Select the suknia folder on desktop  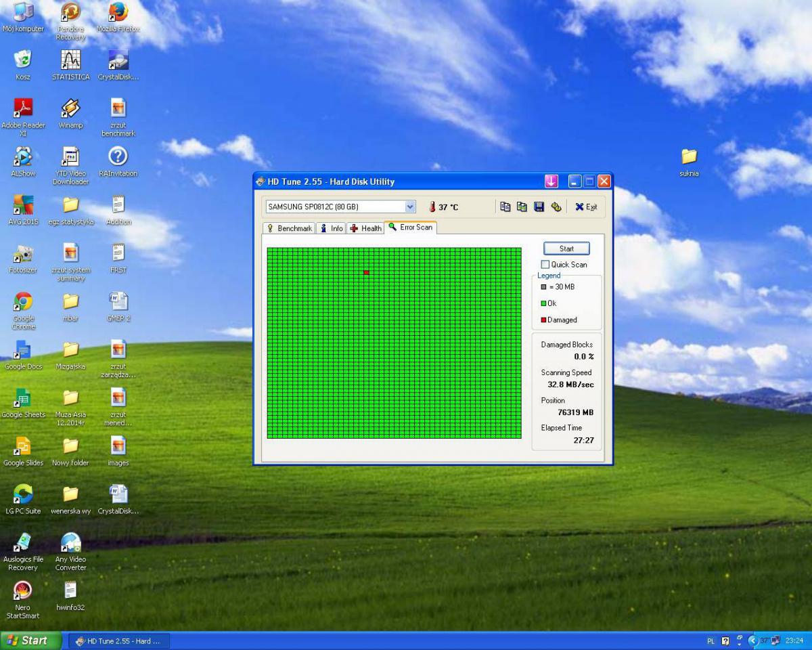689,161
